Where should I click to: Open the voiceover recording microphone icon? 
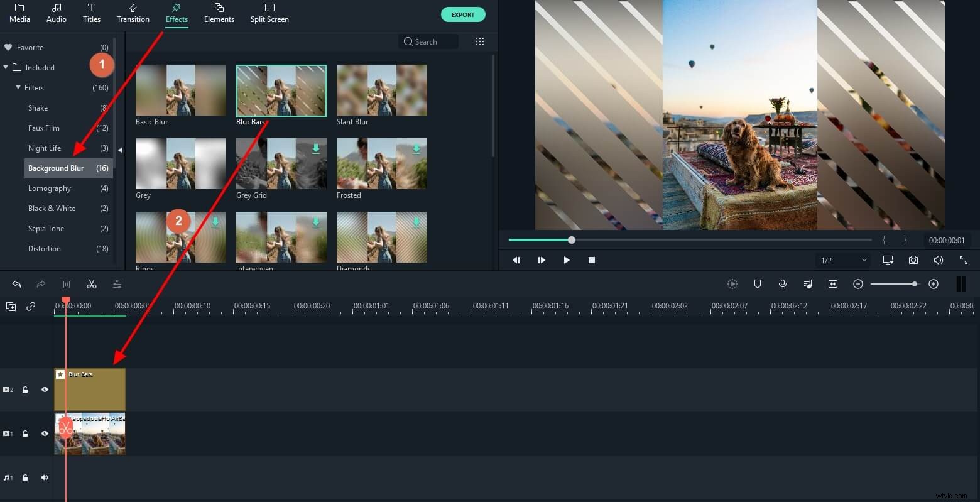(783, 284)
